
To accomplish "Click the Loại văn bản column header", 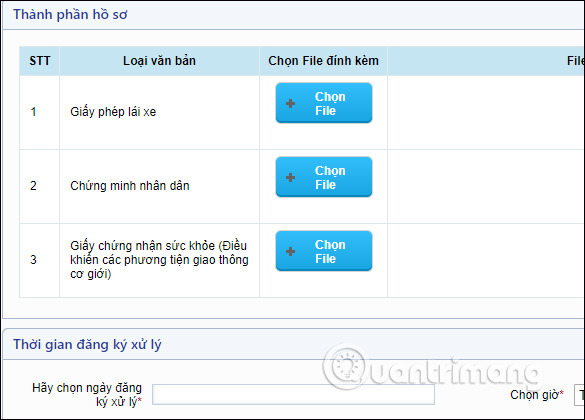I will tap(159, 61).
